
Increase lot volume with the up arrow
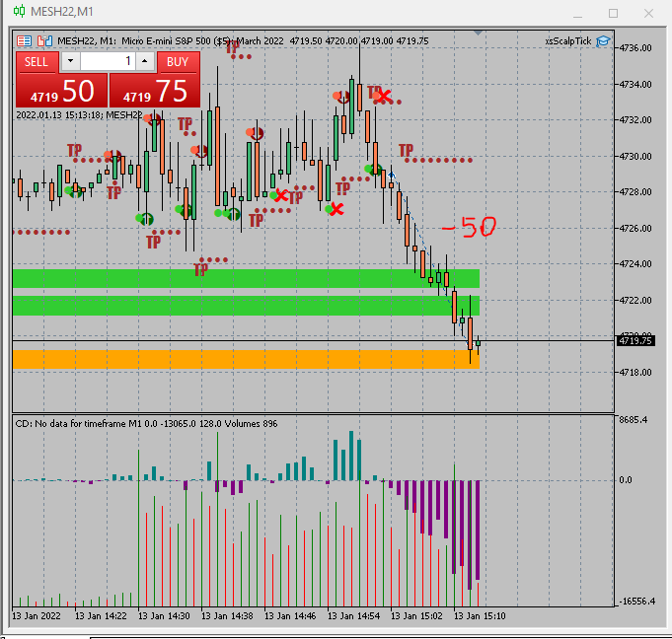click(145, 61)
